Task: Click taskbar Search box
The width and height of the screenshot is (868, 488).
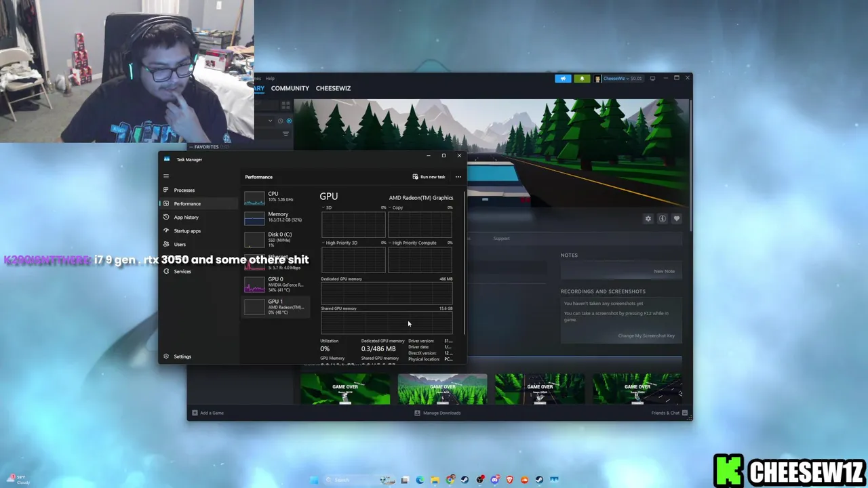Action: (359, 480)
